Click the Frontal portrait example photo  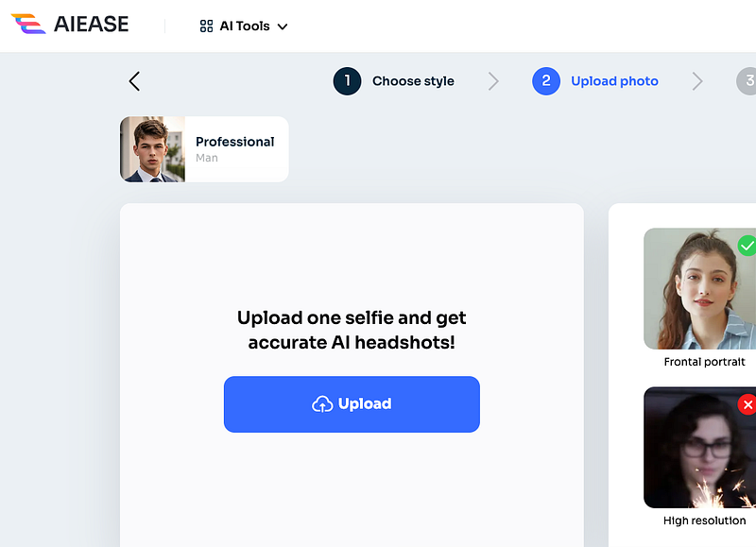point(699,289)
